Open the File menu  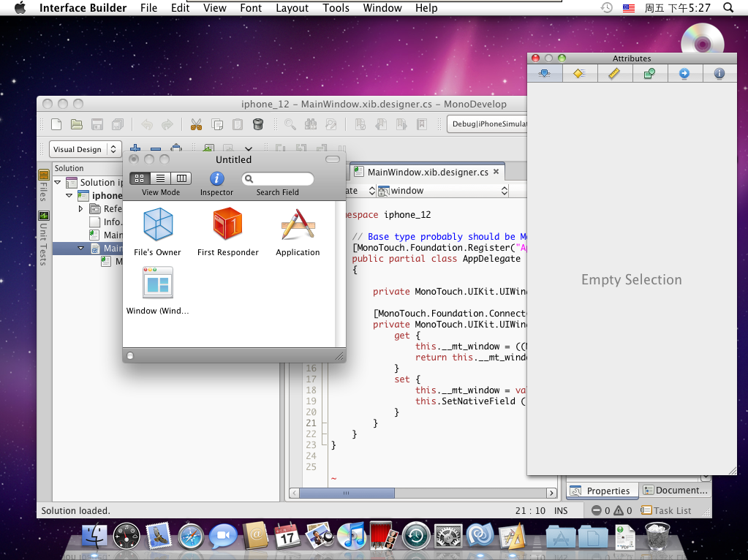[x=149, y=8]
